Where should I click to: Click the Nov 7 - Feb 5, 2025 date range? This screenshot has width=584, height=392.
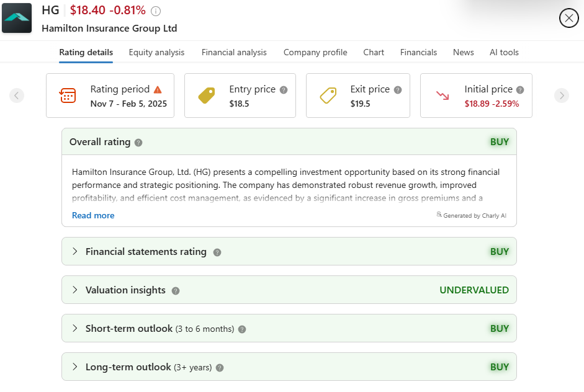(x=128, y=104)
